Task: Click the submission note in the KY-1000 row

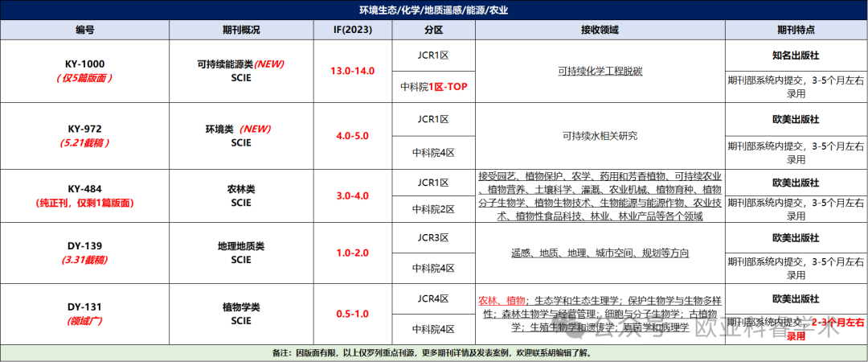Action: click(x=796, y=87)
